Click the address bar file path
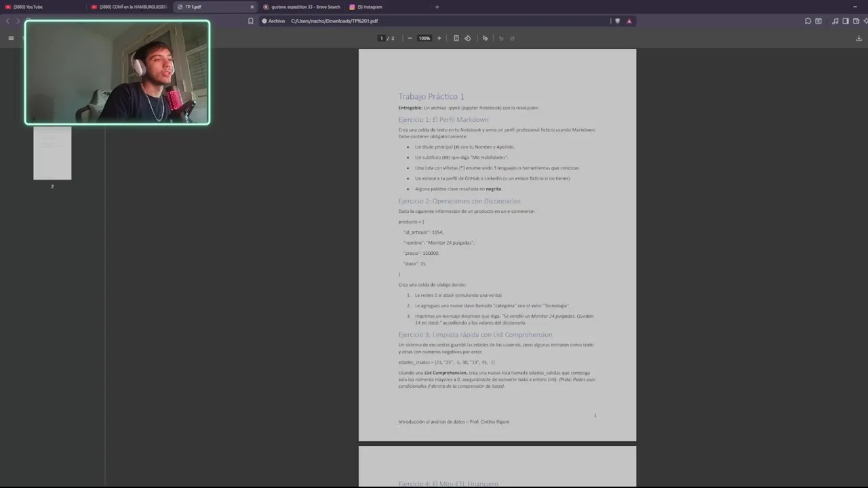The image size is (868, 488). coord(334,21)
